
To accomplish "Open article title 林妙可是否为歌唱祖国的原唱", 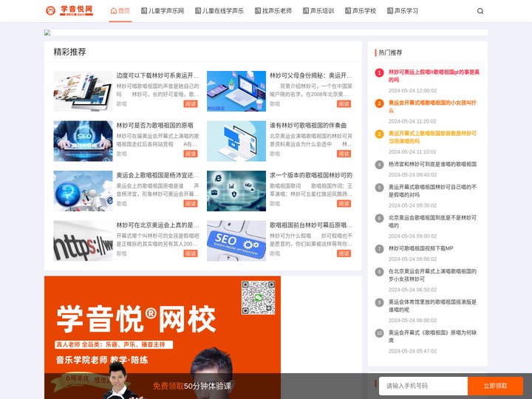I will [x=154, y=125].
